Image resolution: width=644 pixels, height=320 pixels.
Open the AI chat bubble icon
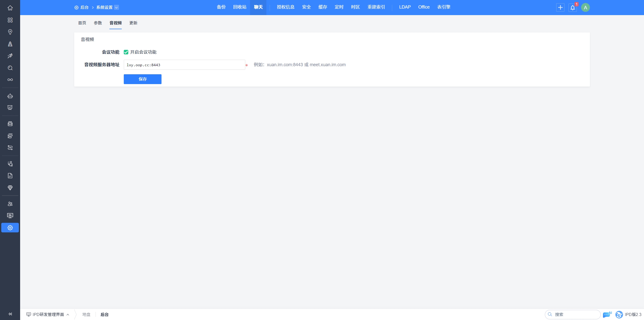[x=607, y=314]
